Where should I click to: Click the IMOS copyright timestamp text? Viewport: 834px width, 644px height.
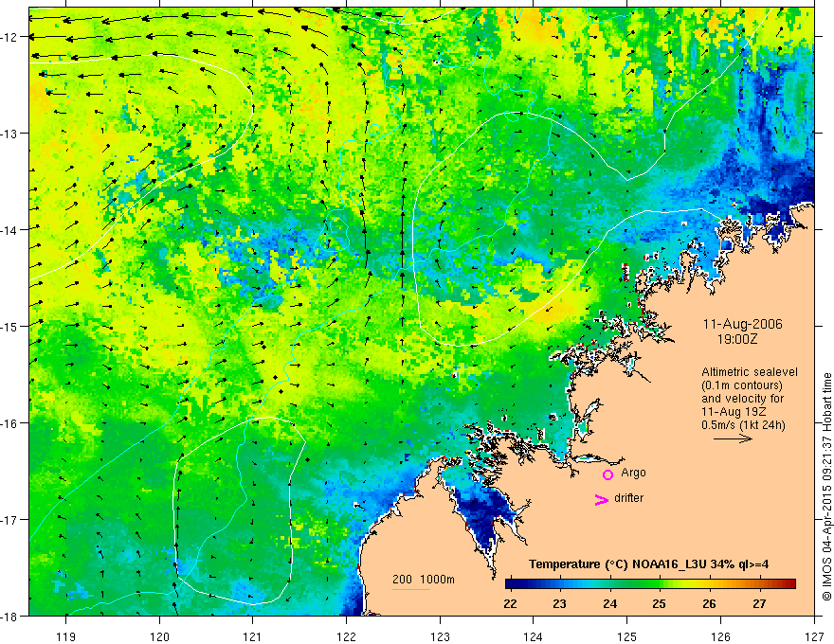coord(826,486)
